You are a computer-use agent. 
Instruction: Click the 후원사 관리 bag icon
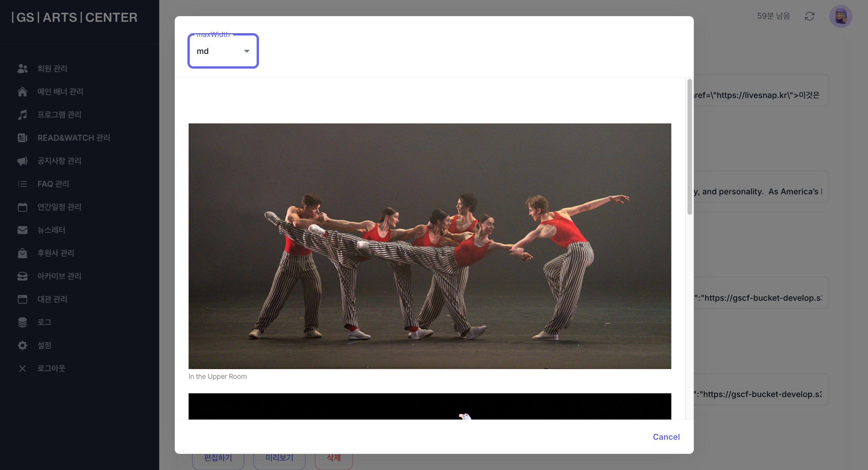[22, 253]
